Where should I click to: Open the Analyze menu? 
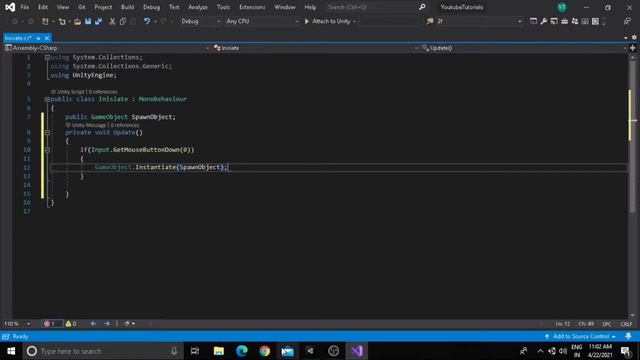point(198,7)
